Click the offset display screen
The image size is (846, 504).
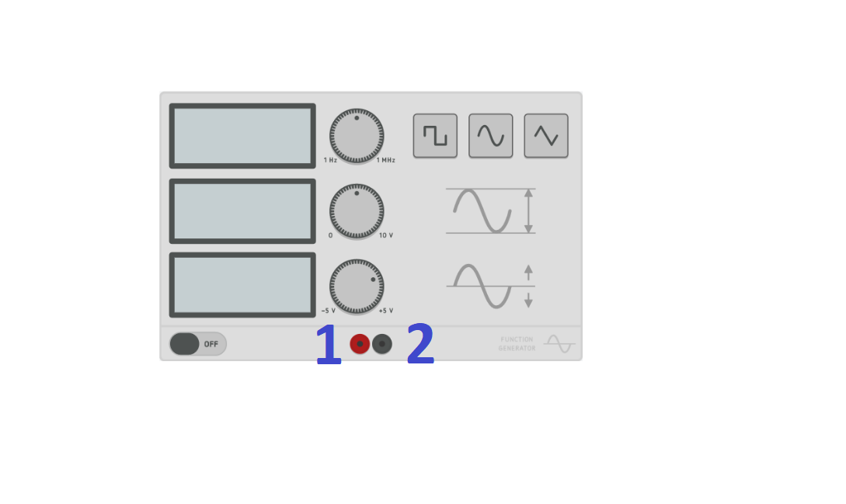pos(242,285)
